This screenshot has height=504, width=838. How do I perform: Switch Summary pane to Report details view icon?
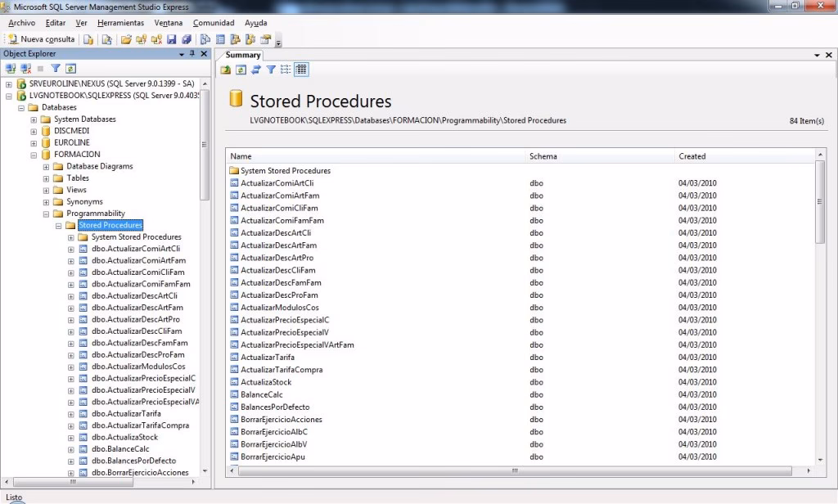[301, 70]
